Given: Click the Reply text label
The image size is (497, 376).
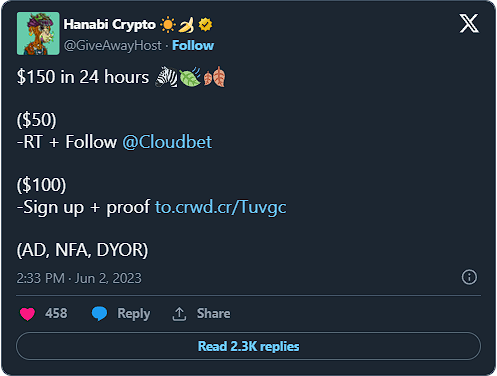Looking at the screenshot, I should click(134, 314).
